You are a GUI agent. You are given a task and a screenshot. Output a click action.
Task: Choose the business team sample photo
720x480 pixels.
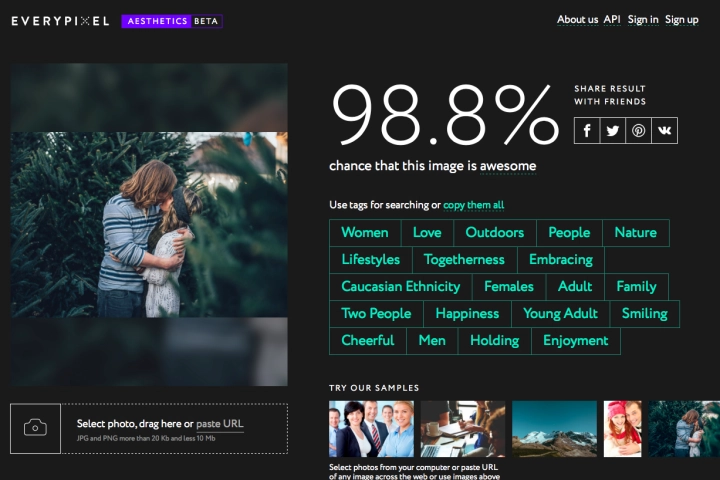tap(371, 429)
